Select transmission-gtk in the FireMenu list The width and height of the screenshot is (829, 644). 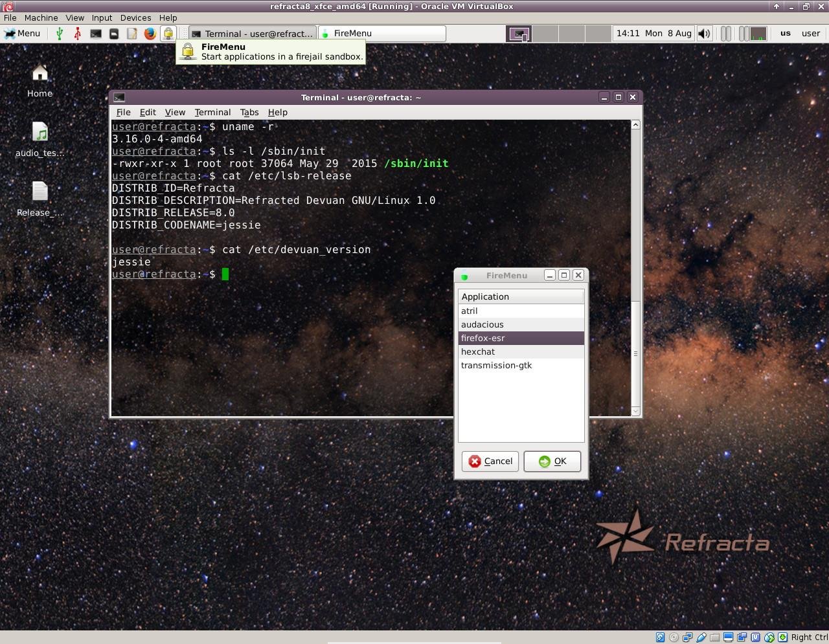pyautogui.click(x=521, y=365)
